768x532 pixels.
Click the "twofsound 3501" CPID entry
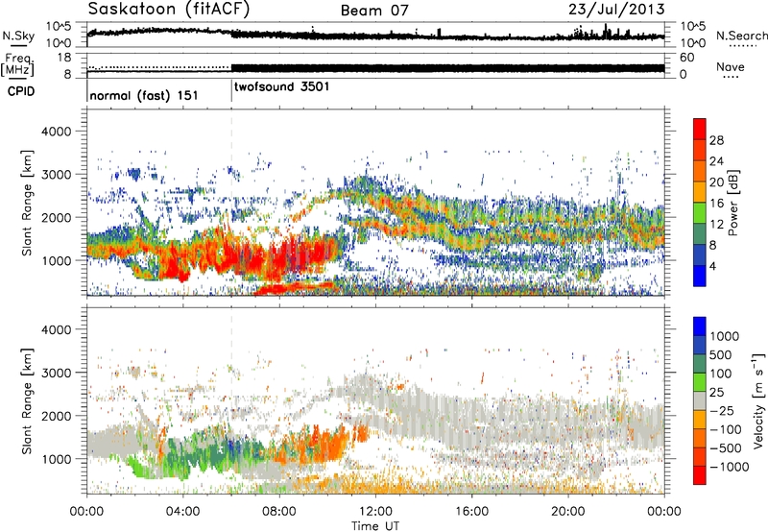point(281,86)
